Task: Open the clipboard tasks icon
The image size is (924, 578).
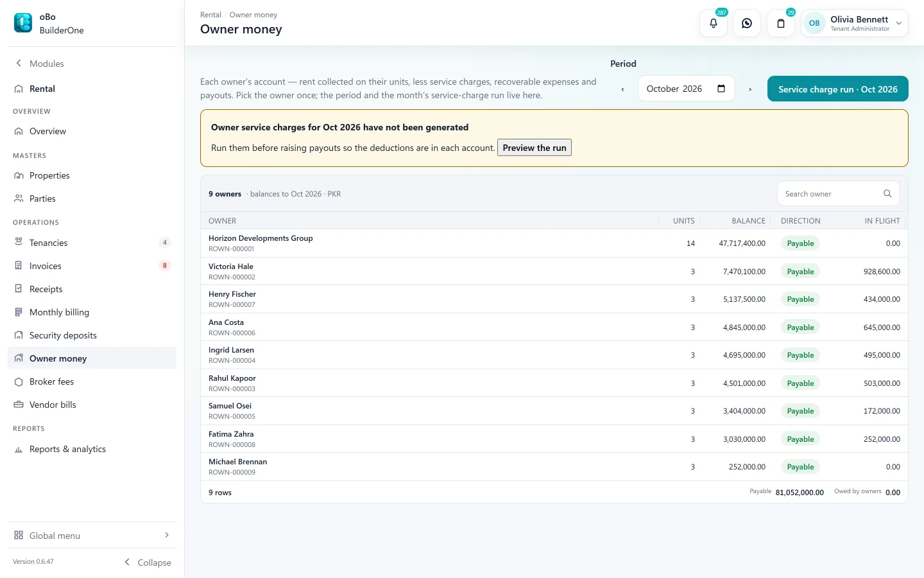Action: coord(781,23)
